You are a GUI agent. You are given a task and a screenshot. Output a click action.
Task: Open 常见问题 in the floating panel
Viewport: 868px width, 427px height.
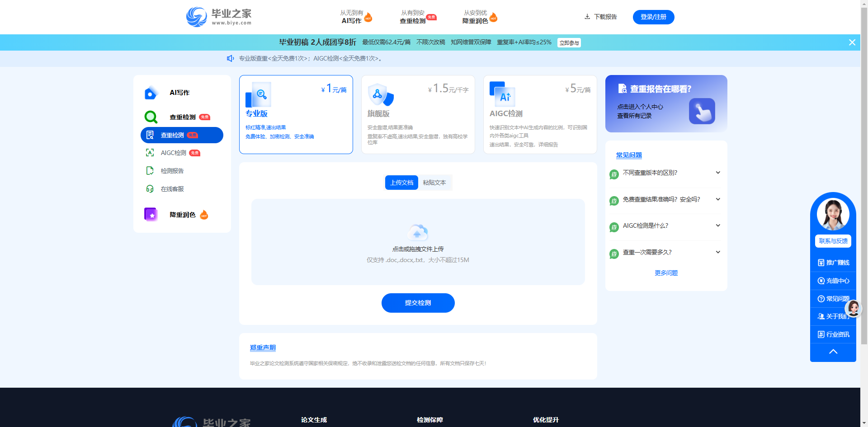[x=833, y=299]
